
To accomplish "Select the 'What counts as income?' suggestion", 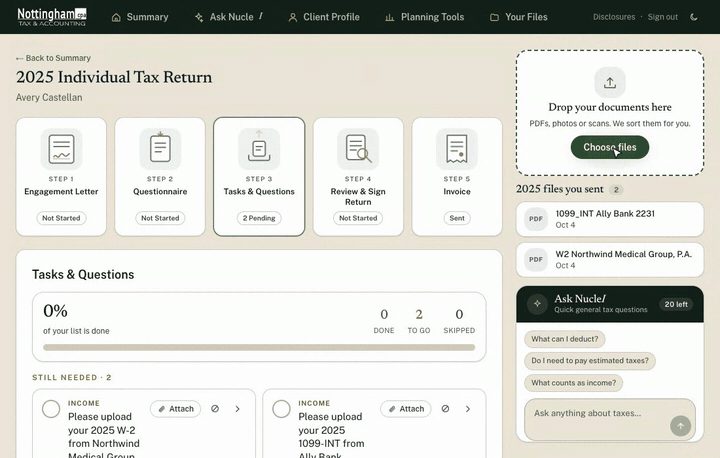I will [x=574, y=383].
